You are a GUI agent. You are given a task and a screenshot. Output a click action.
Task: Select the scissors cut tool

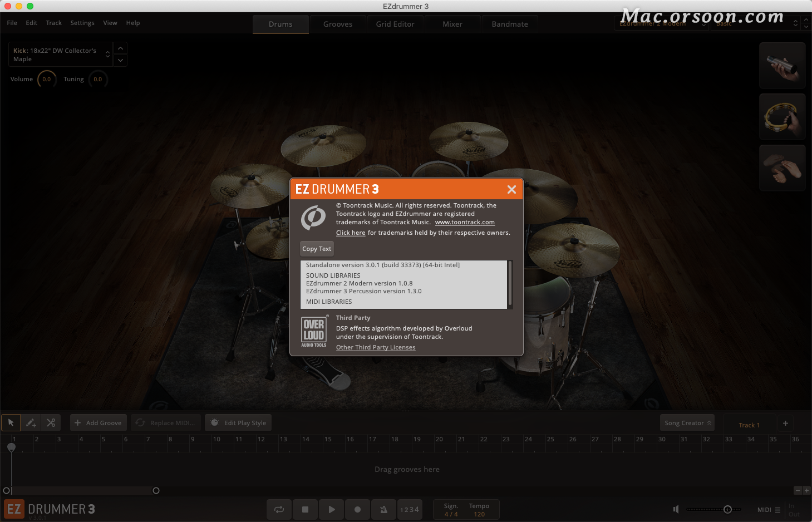(51, 423)
